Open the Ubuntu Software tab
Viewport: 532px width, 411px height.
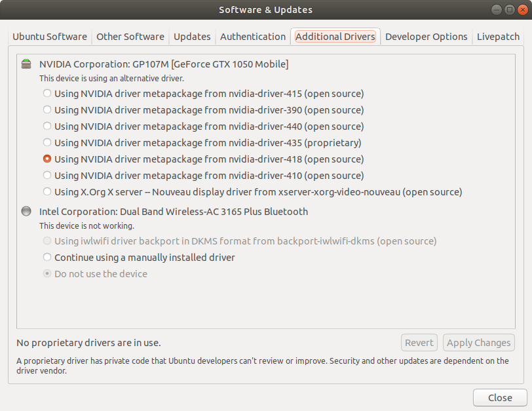[x=50, y=37]
